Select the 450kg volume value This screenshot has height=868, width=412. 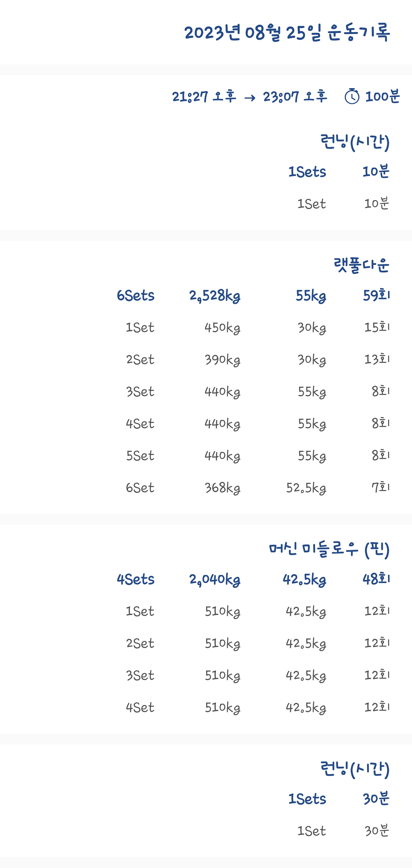pyautogui.click(x=222, y=328)
